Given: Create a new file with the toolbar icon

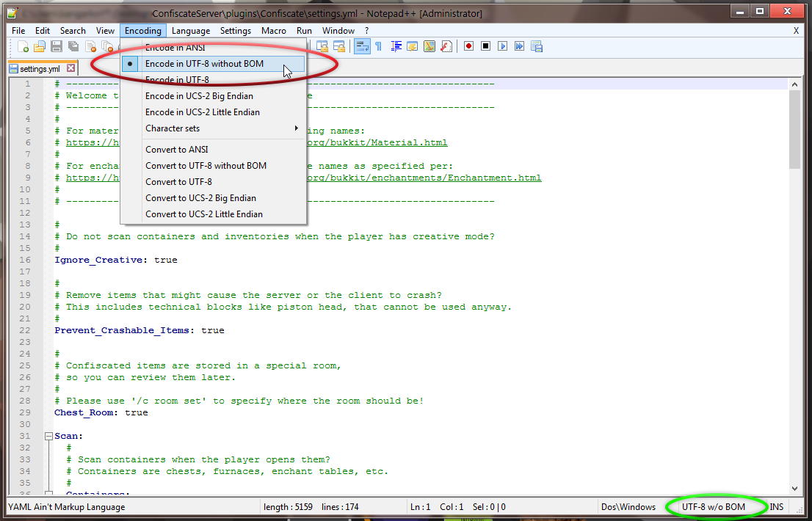Looking at the screenshot, I should tap(23, 45).
